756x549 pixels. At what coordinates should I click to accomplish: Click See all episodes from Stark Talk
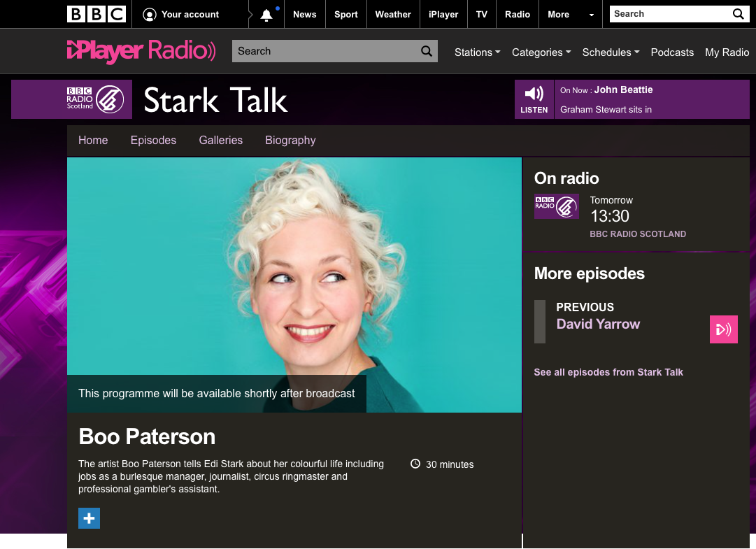point(608,372)
